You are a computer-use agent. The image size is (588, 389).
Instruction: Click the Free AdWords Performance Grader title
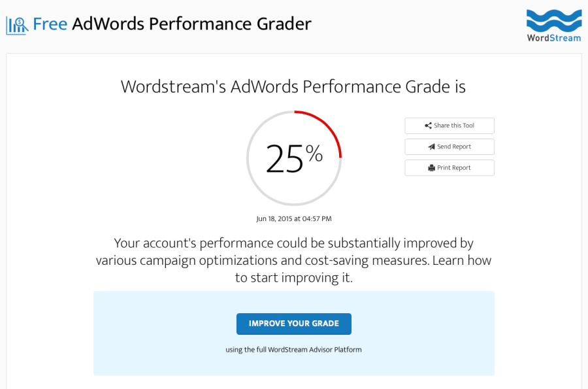coord(172,24)
